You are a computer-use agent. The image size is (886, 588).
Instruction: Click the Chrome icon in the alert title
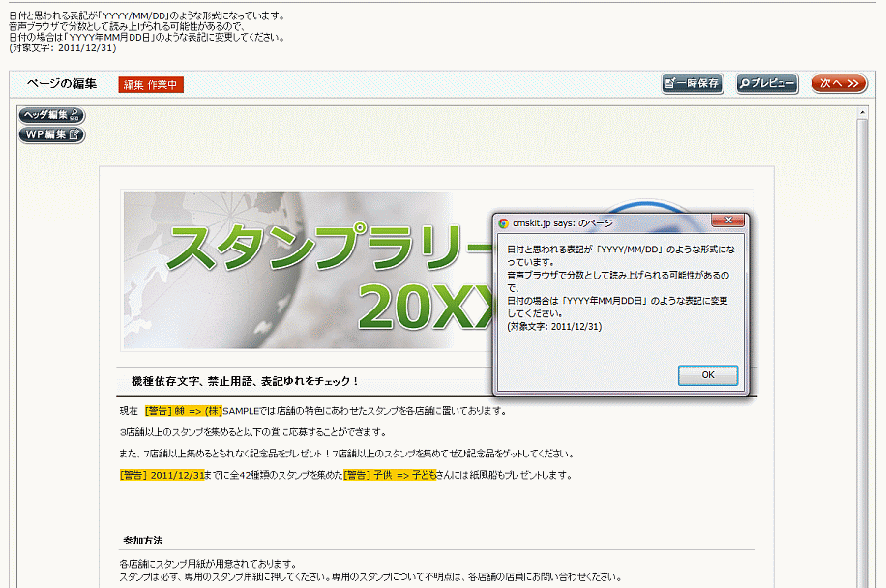pos(503,222)
